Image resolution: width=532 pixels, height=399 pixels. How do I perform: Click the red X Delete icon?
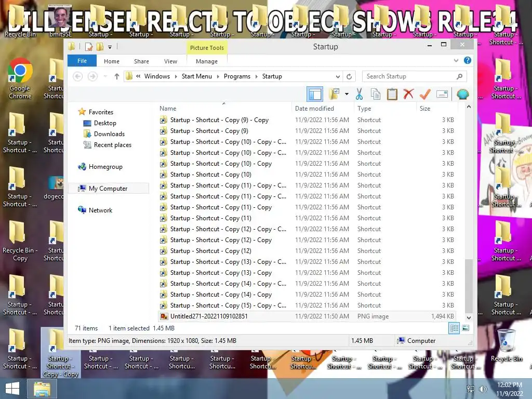click(x=408, y=94)
